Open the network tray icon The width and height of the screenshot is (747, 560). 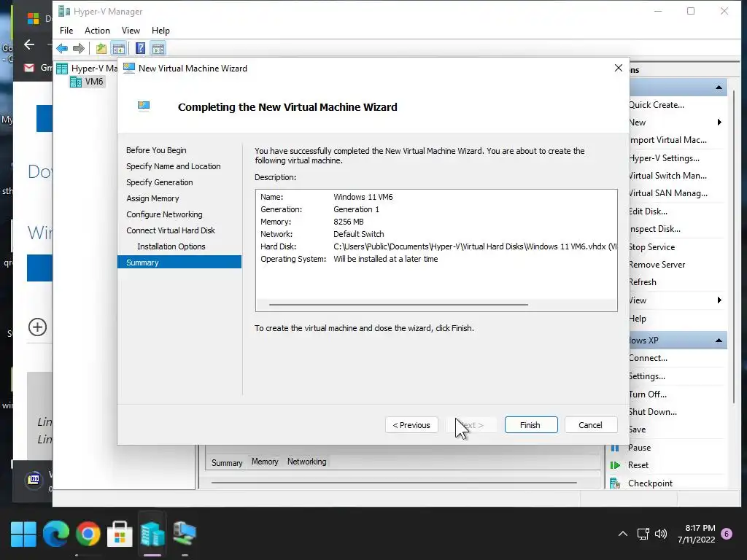[643, 534]
